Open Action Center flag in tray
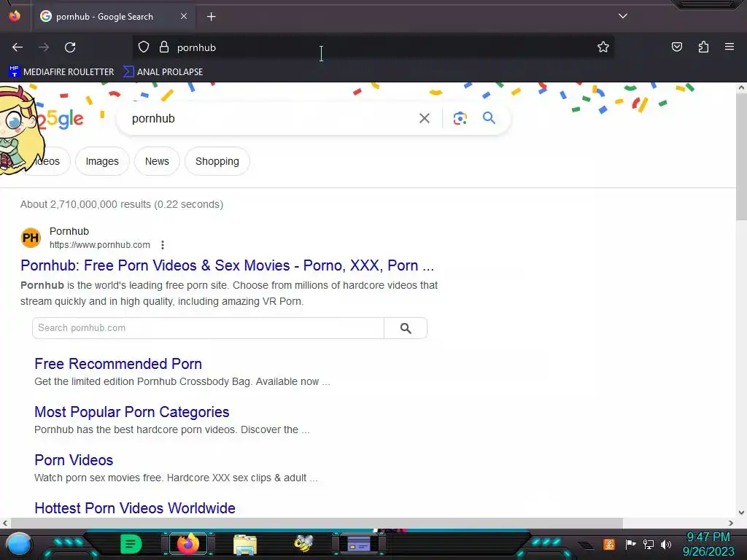 point(630,544)
